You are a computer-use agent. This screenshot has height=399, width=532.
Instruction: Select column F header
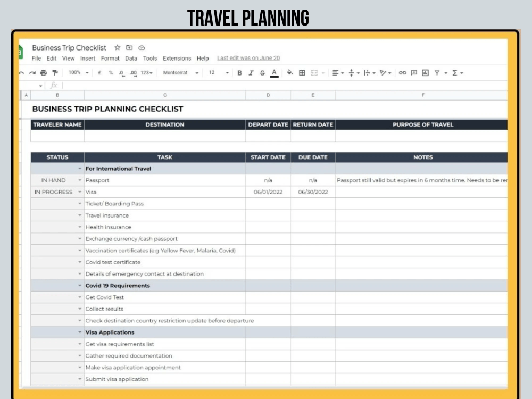[x=421, y=95]
